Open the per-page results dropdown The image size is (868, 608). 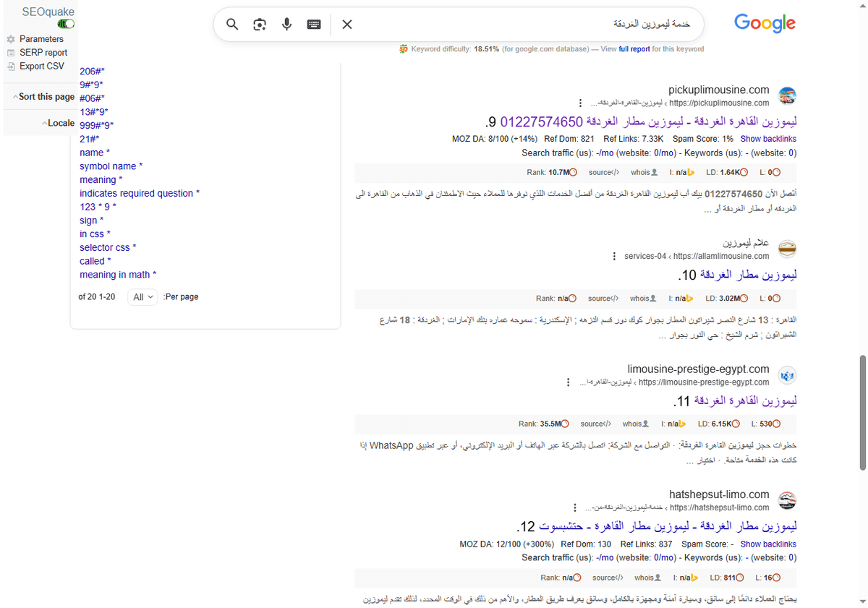[142, 296]
